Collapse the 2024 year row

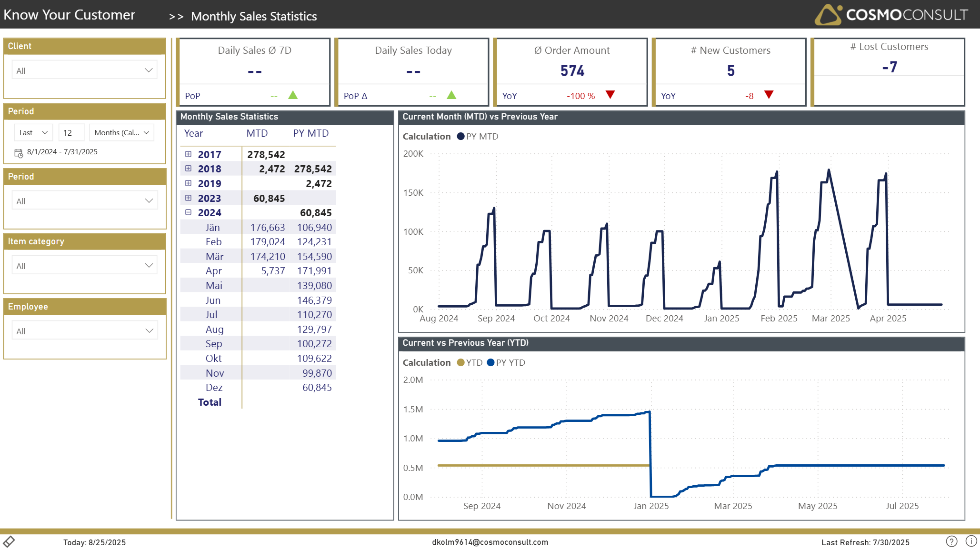coord(188,212)
